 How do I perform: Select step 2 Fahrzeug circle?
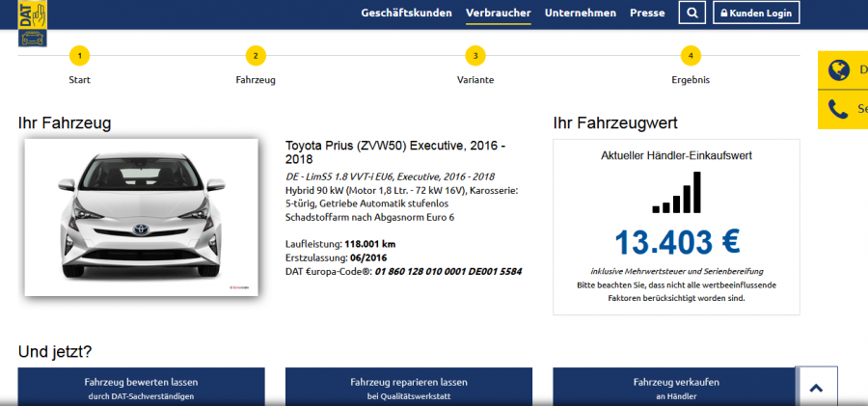[256, 56]
